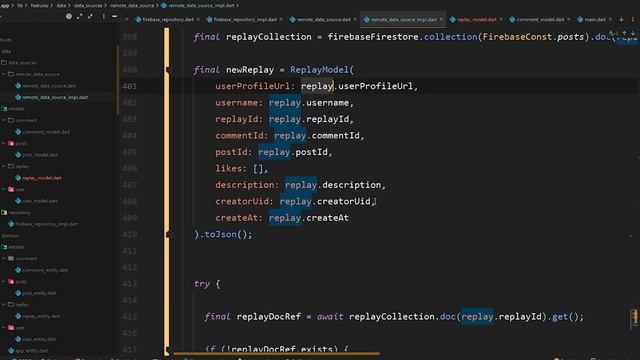Image resolution: width=640 pixels, height=360 pixels.
Task: Switch to firebase_repository_impl.dart tab
Action: point(245,20)
